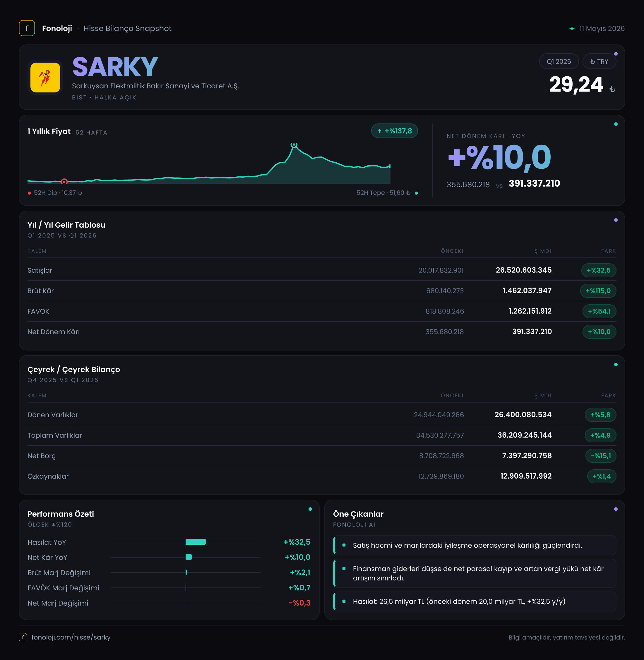Click the Özkaynaklar value 12.909.517.992
Screen dimensions: 644x660
click(526, 476)
